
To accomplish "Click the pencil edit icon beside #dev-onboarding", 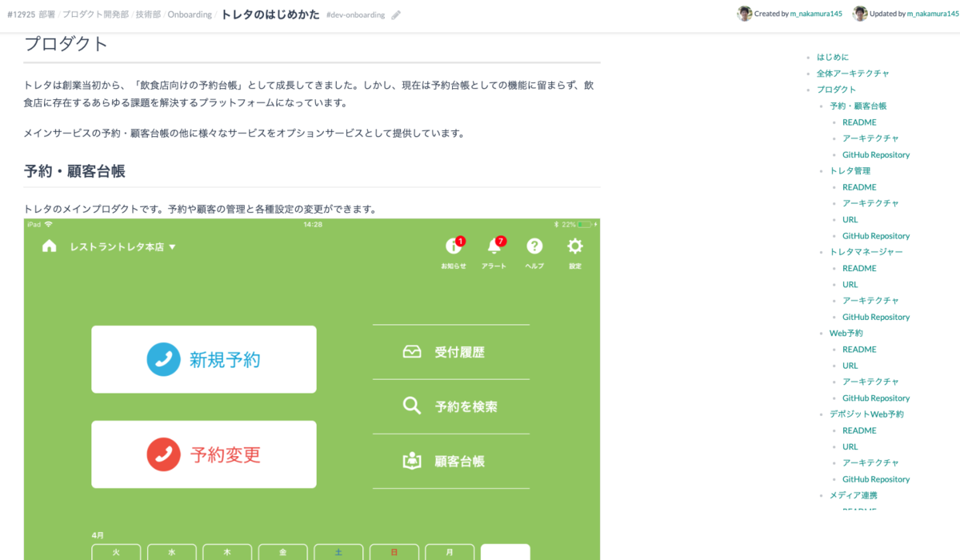I will [x=396, y=15].
